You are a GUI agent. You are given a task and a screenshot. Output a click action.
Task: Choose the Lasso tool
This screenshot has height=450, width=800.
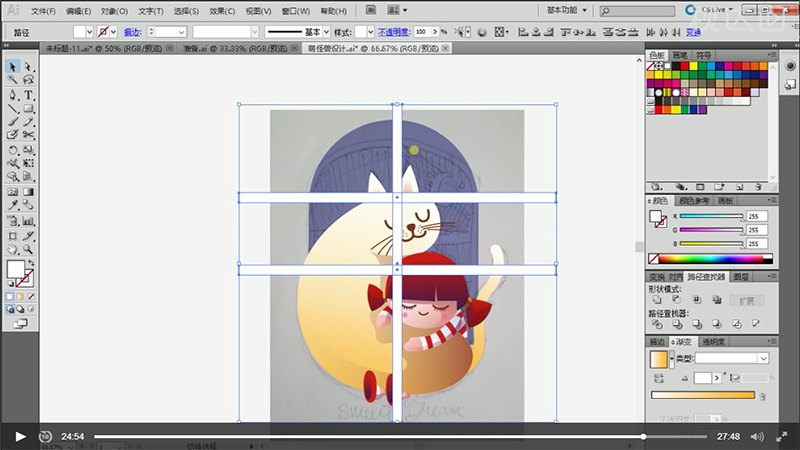point(28,80)
